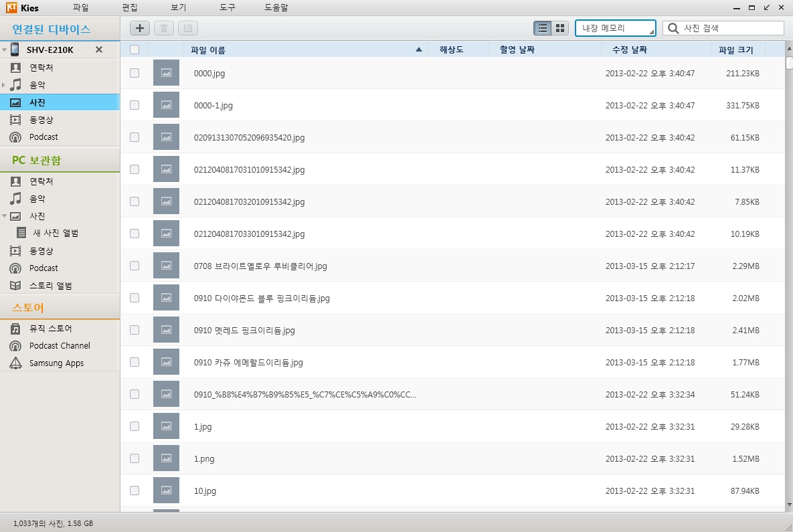The width and height of the screenshot is (793, 532).
Task: Open the 내장 메모리 storage dropdown
Action: tap(615, 28)
